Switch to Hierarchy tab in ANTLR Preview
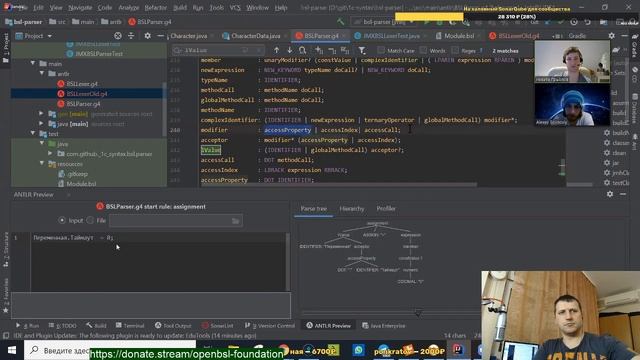This screenshot has height=360, width=640. (x=351, y=209)
